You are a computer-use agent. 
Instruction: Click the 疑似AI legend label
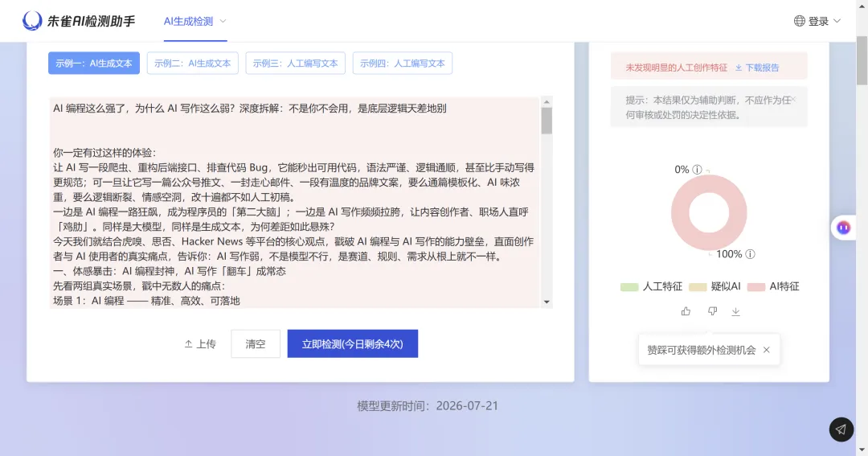(726, 286)
